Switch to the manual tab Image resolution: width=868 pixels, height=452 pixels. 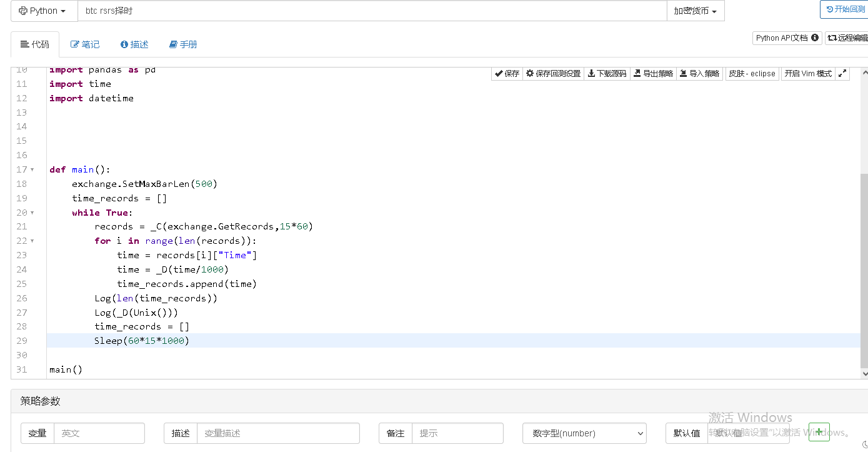[x=183, y=44]
